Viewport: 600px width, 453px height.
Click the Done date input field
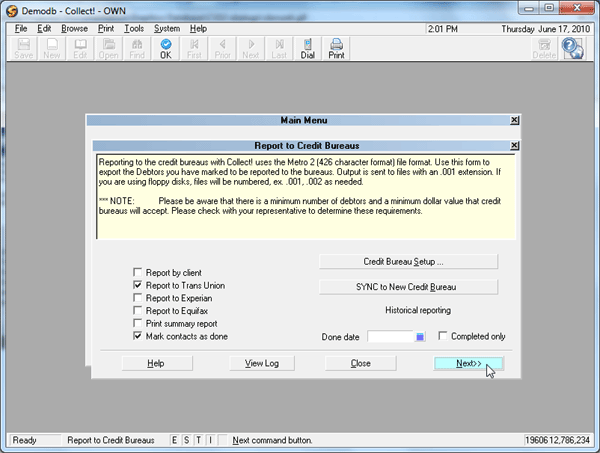click(391, 337)
